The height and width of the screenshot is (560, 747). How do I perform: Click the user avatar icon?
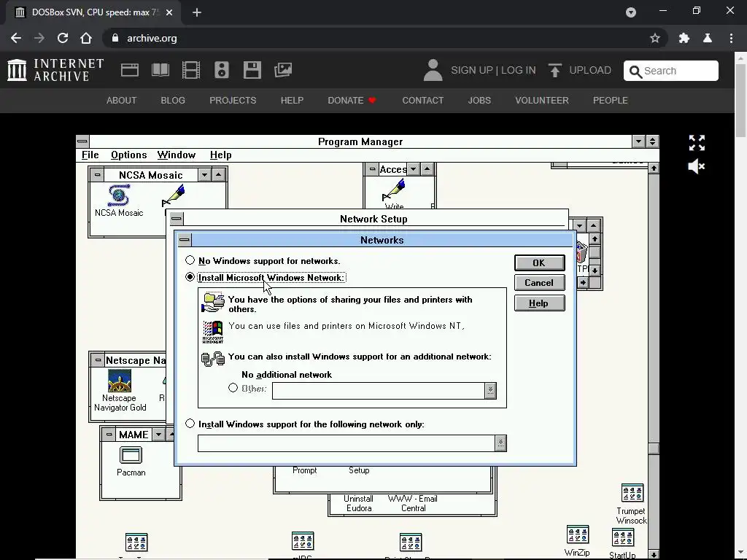[433, 70]
